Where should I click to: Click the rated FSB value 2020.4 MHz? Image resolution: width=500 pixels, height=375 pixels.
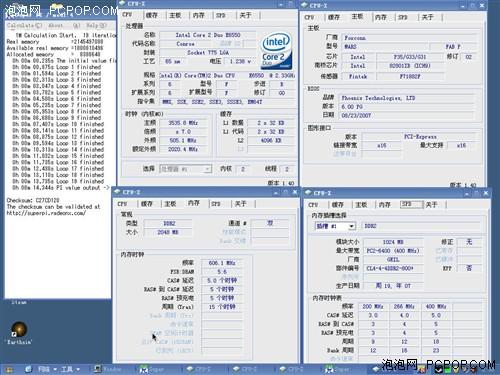coord(183,149)
